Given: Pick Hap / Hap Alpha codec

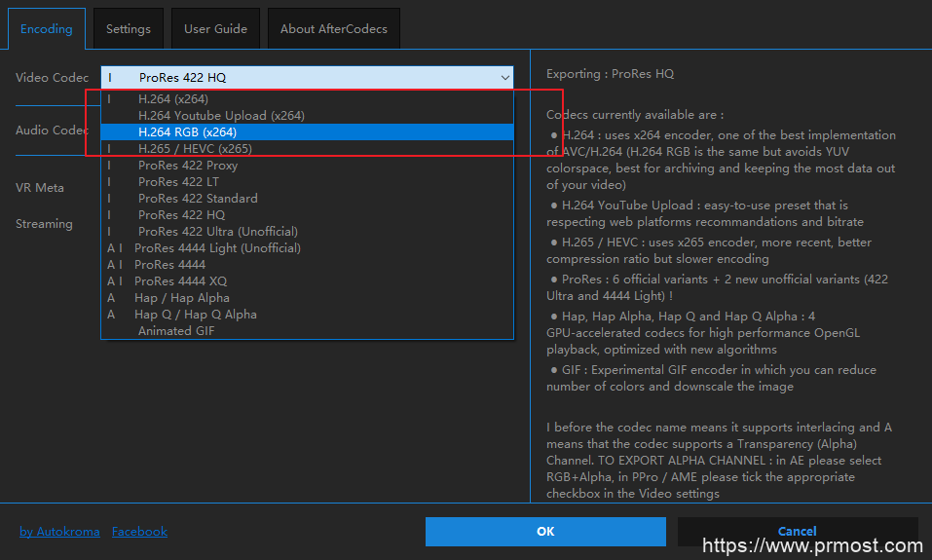Looking at the screenshot, I should [x=308, y=298].
